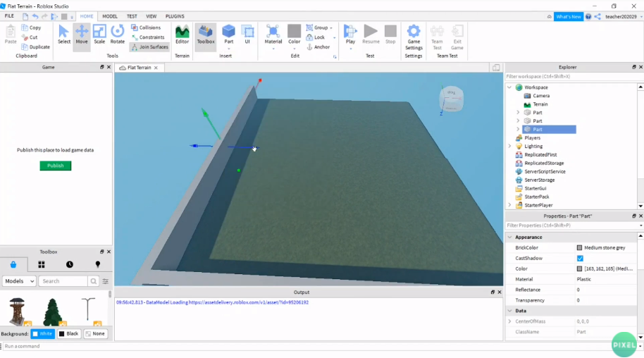Open Toolbox search filter options
This screenshot has height=358, width=644.
click(106, 281)
